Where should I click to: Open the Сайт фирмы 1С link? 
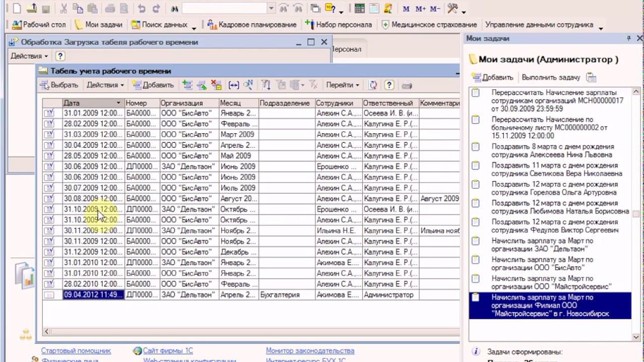pyautogui.click(x=168, y=351)
